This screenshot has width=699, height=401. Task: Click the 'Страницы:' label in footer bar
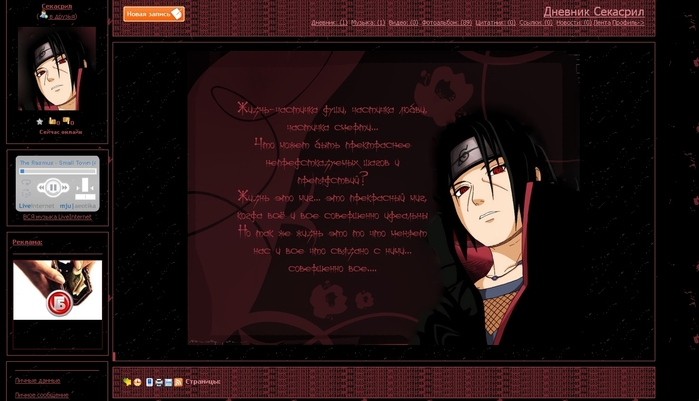click(x=203, y=382)
